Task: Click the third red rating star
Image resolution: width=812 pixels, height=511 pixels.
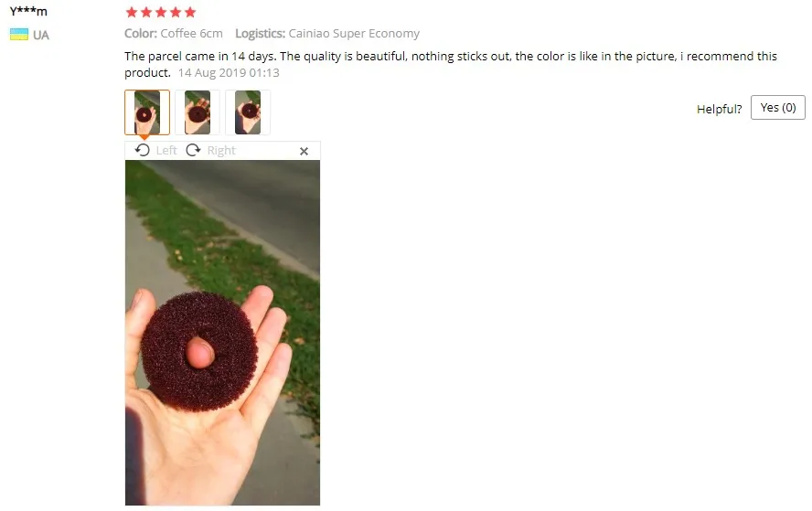Action: click(x=161, y=12)
